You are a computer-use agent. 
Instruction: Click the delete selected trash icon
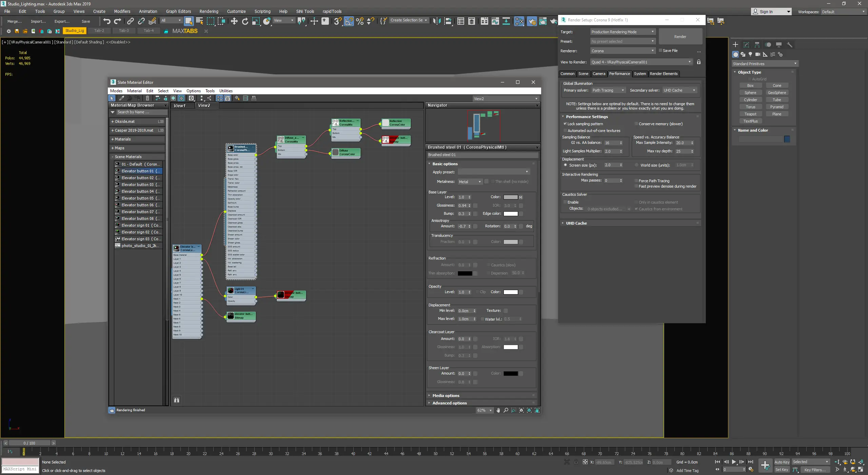coord(147,98)
